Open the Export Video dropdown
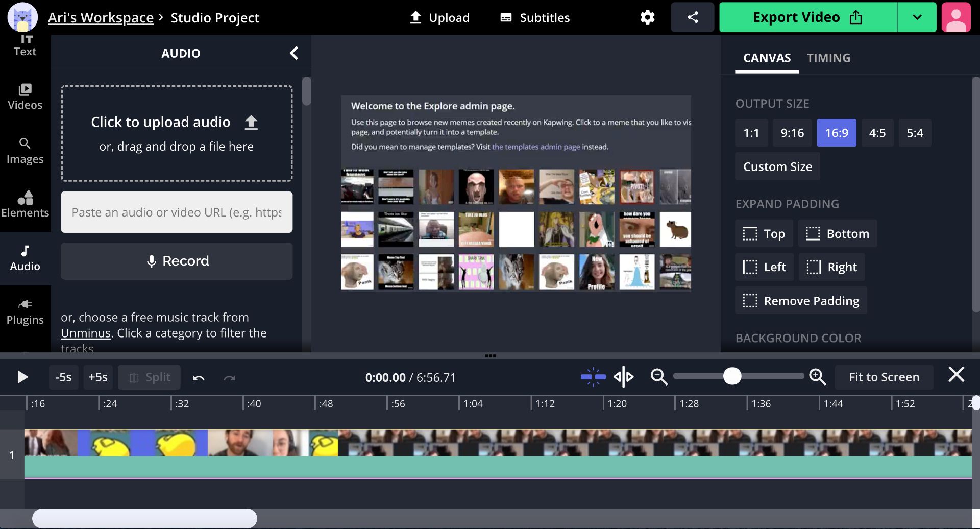 pos(917,17)
